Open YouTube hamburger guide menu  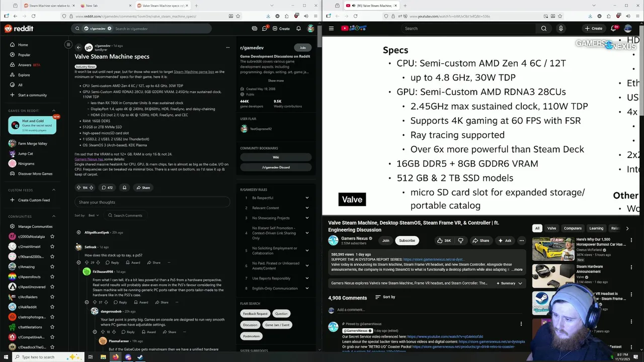(331, 28)
